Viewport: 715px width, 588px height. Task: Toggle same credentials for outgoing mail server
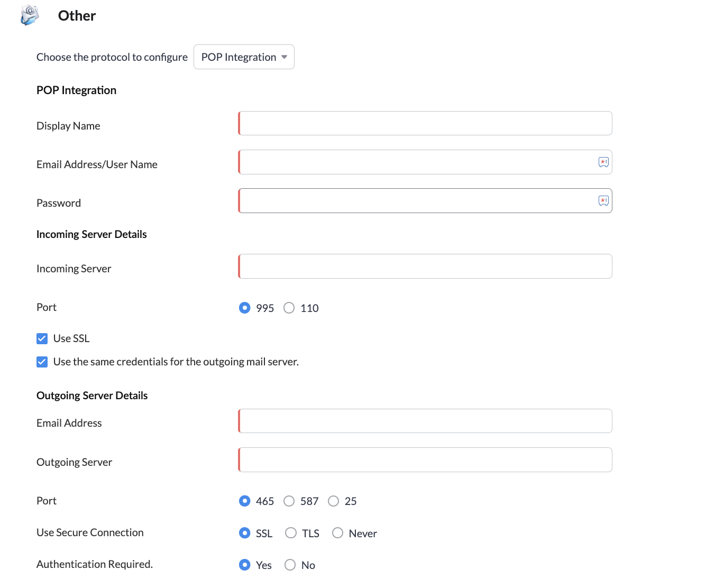click(x=42, y=362)
